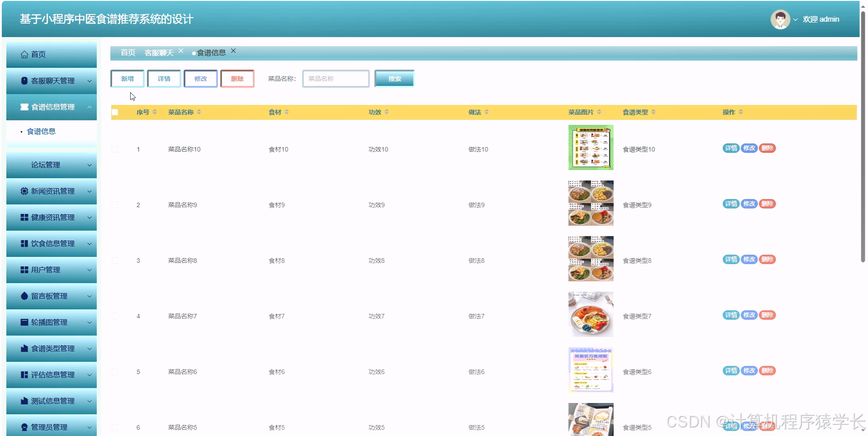
Task: Close the 客服聊天 tab
Action: 181,51
